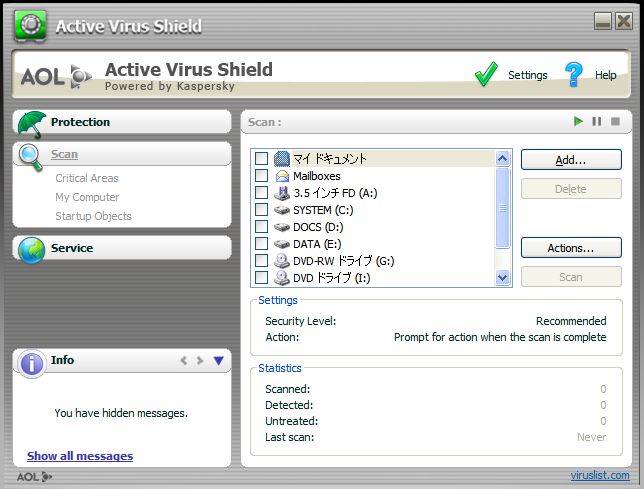The height and width of the screenshot is (489, 644).
Task: Click the Last scan 'Never' value
Action: pos(591,437)
